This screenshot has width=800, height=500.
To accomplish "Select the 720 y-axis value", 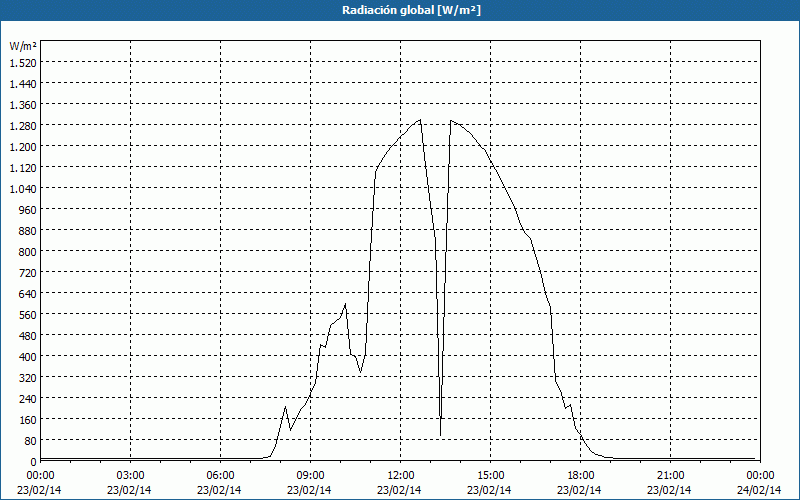I will [28, 272].
